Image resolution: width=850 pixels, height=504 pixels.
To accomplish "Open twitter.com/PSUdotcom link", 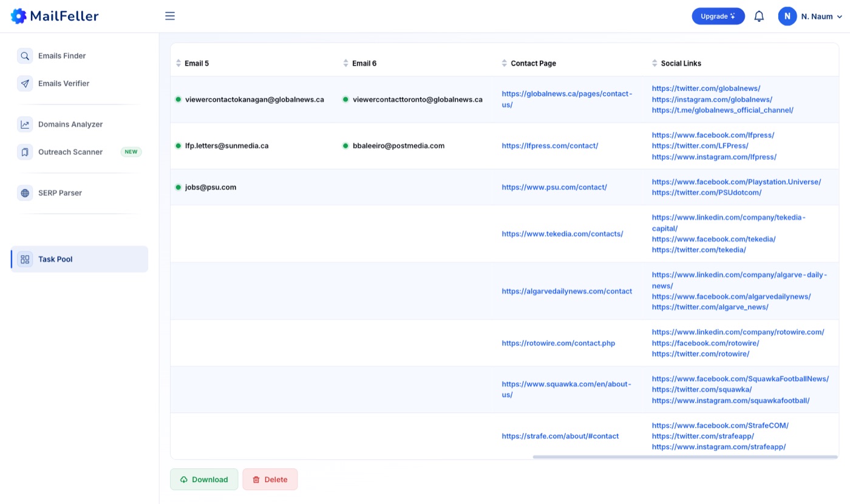I will (707, 192).
